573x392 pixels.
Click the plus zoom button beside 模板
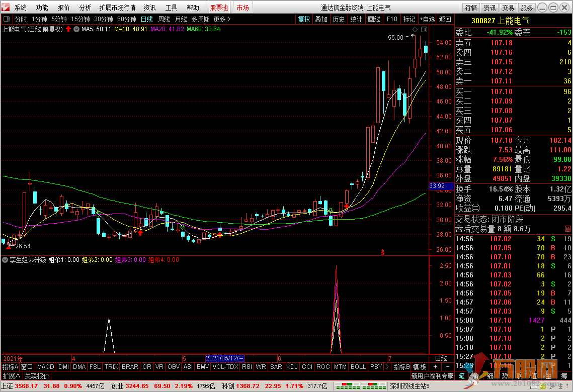coord(435,367)
